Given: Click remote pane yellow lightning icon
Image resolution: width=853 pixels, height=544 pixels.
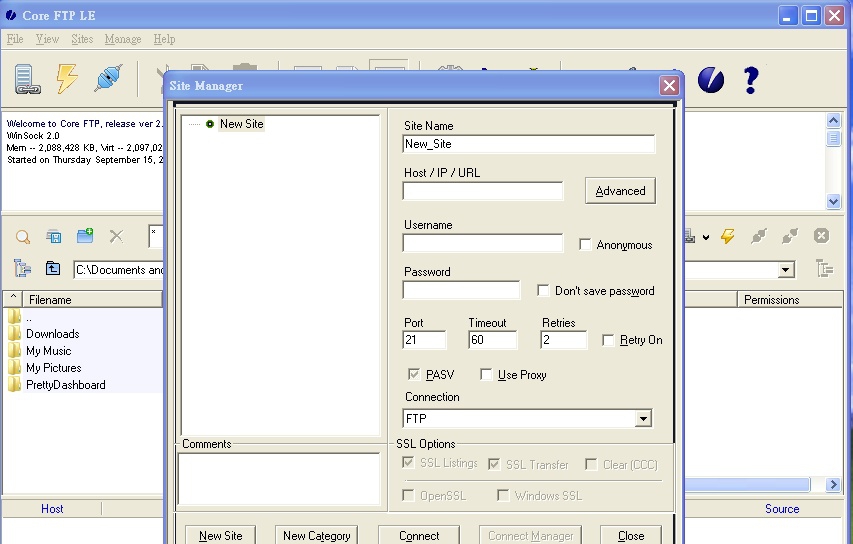Looking at the screenshot, I should (728, 236).
